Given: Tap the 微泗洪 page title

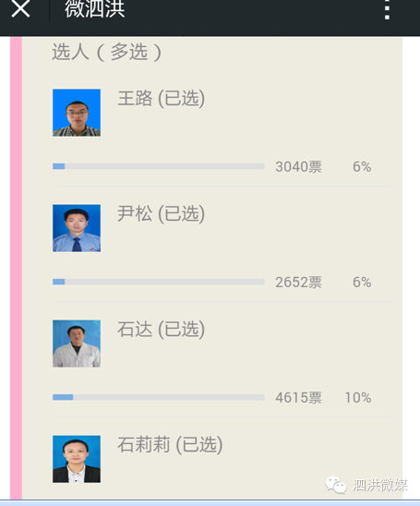Looking at the screenshot, I should coord(94,8).
